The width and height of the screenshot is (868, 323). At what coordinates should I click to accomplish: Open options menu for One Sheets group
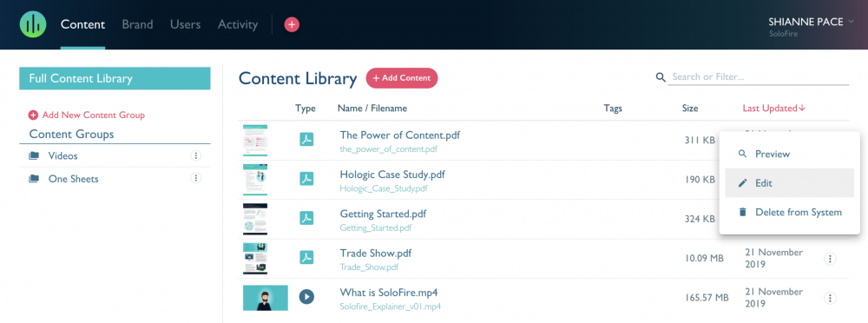point(195,178)
